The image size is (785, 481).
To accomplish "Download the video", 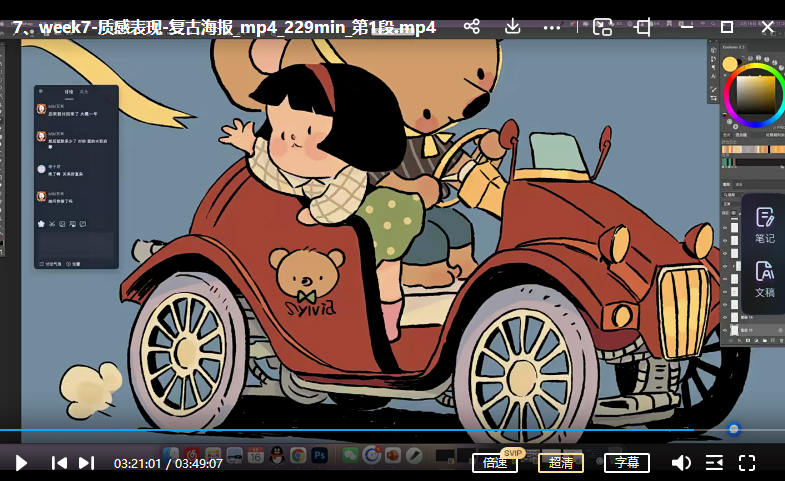I will [512, 27].
